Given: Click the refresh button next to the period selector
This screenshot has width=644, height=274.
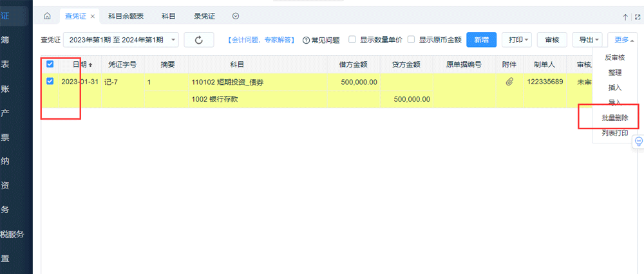Looking at the screenshot, I should coord(198,40).
